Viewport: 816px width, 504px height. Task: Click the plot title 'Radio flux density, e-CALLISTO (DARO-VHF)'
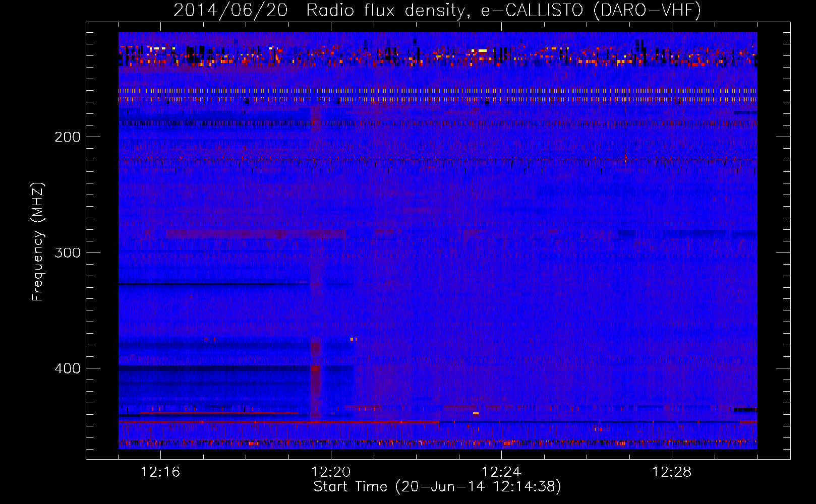coord(503,10)
